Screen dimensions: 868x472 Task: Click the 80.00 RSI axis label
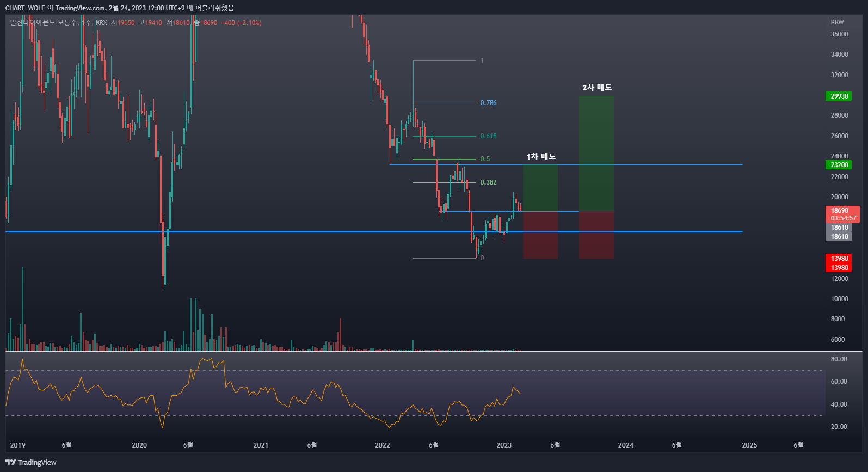839,359
